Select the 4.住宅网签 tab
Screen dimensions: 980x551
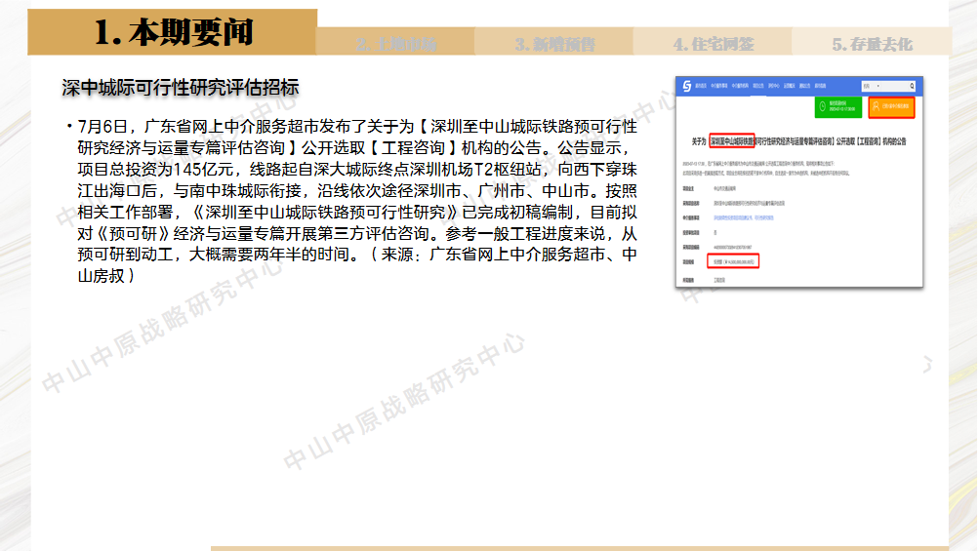(x=713, y=44)
